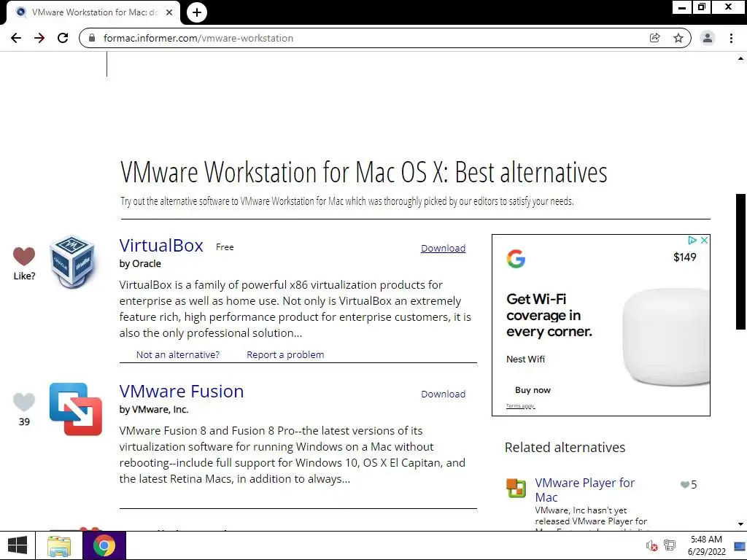Open the taskbar clock and date

click(x=706, y=545)
